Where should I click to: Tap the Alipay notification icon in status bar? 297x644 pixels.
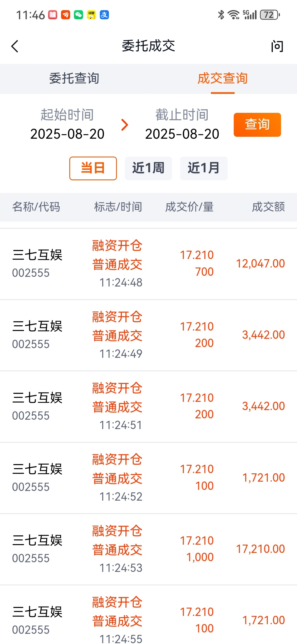(x=104, y=15)
